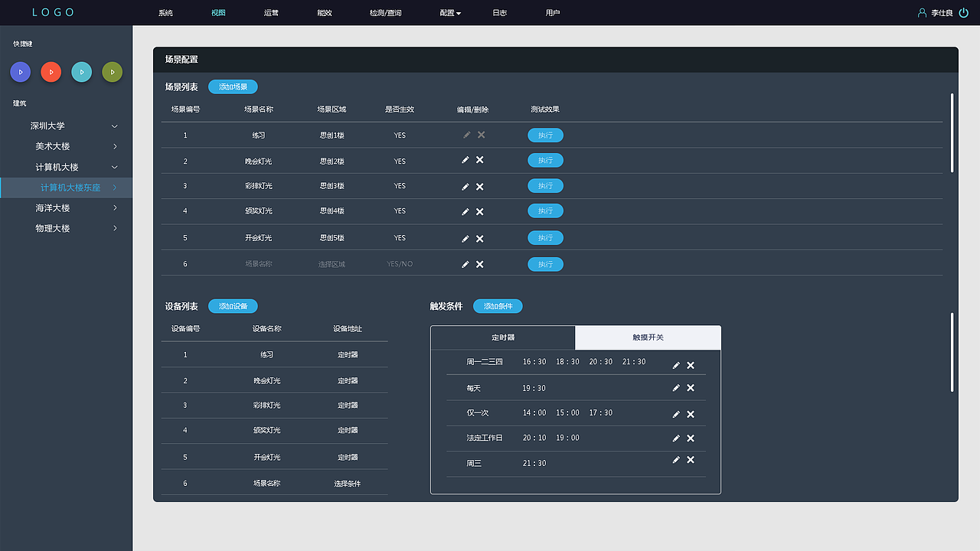Execute scene 1 with the 执行 button
Viewport: 980px width, 551px height.
click(545, 135)
